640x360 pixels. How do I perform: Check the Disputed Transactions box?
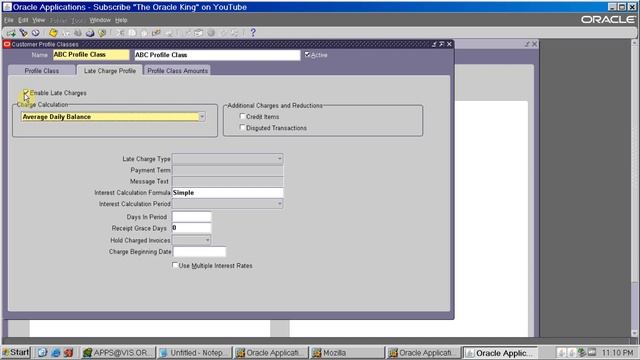[x=242, y=128]
